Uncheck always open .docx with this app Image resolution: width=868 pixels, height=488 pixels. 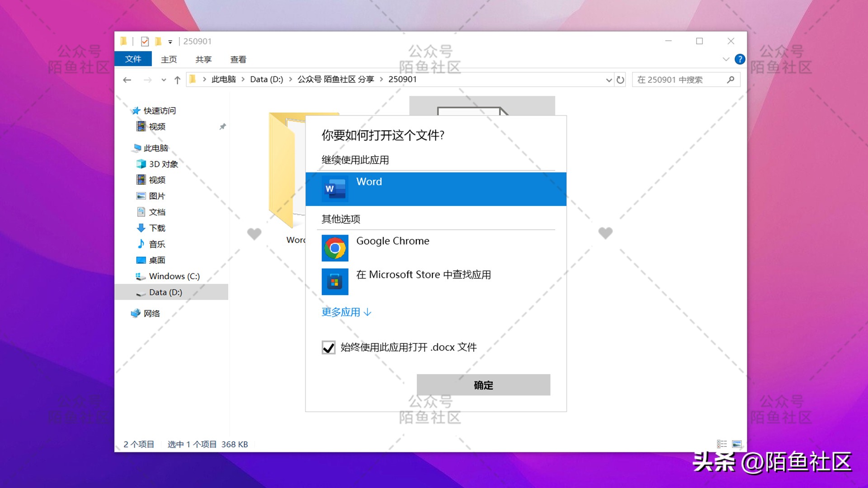click(329, 347)
